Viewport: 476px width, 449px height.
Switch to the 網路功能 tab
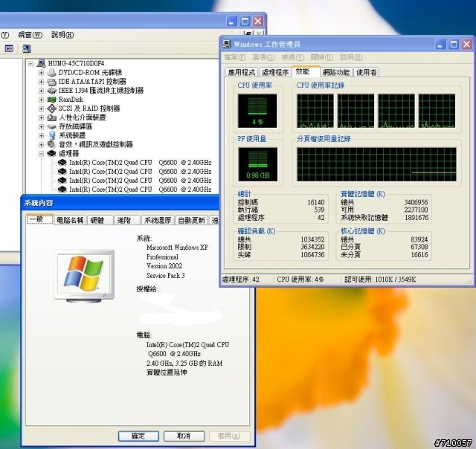pos(336,72)
